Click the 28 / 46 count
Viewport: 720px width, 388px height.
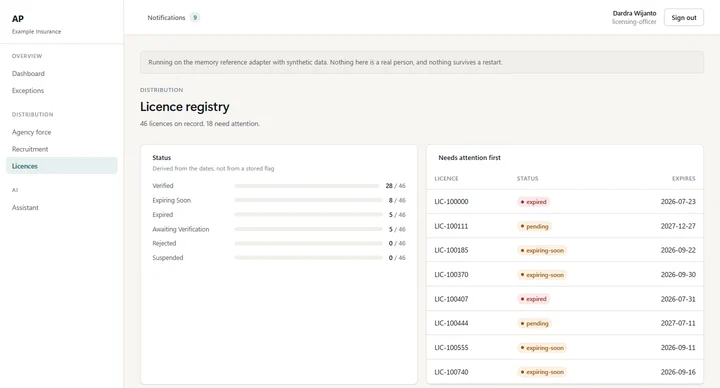click(x=395, y=186)
